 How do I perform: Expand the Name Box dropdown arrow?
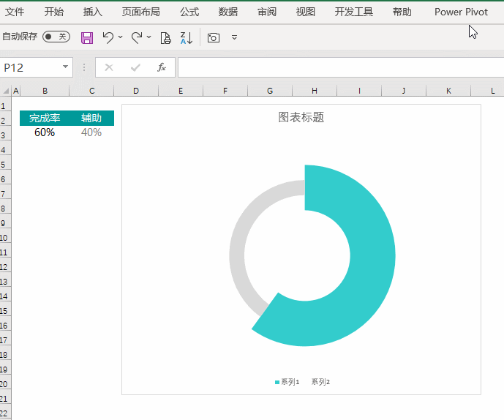65,67
